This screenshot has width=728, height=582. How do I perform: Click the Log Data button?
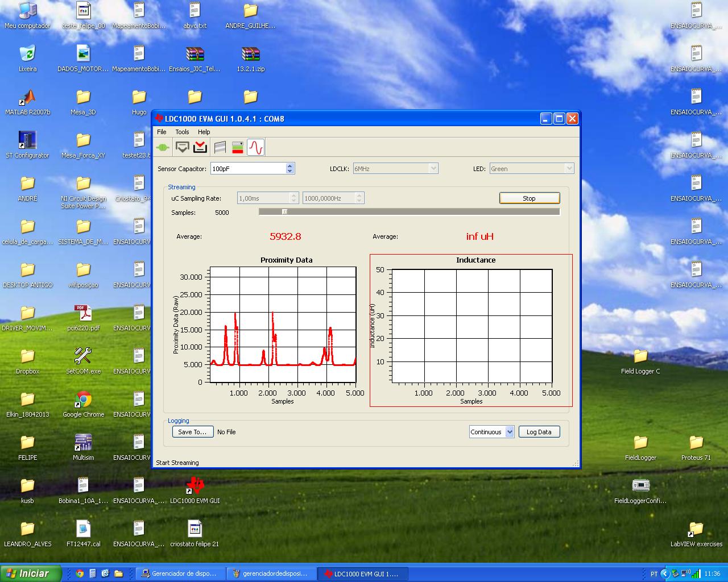[x=539, y=432]
